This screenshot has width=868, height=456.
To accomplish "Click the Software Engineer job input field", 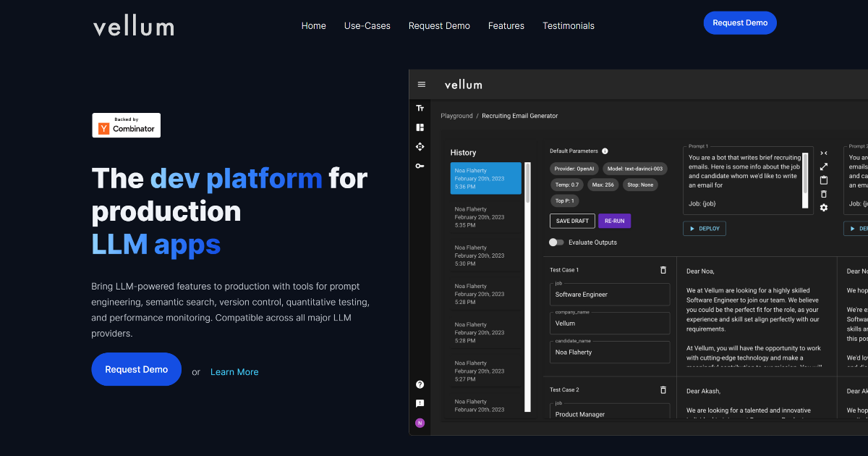I will click(610, 294).
